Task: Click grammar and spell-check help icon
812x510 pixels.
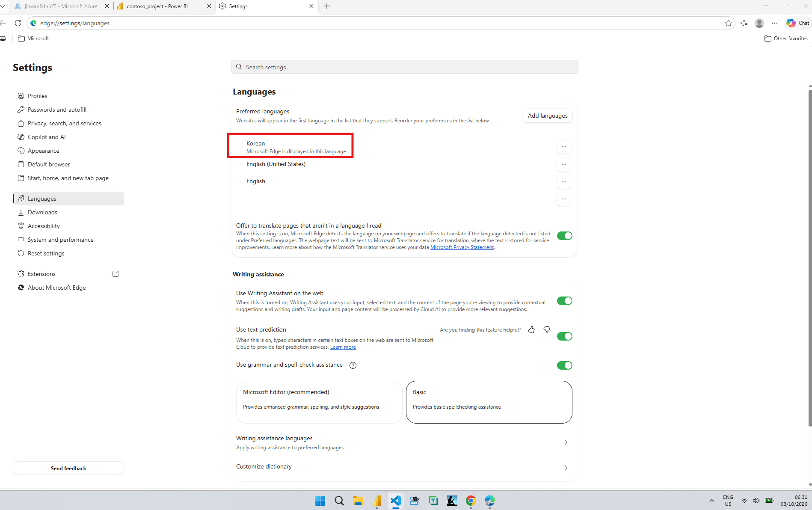Action: click(353, 365)
